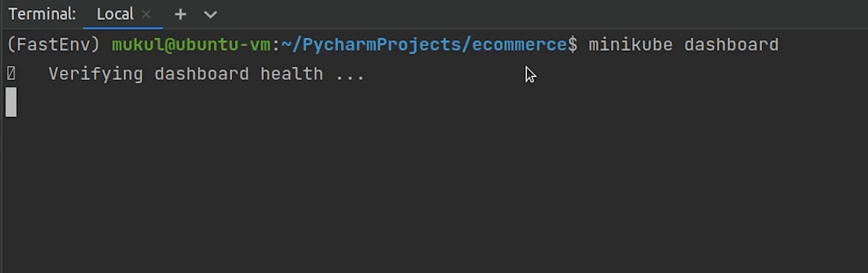The height and width of the screenshot is (273, 868).
Task: Click the word dashboard in the command line
Action: [731, 45]
